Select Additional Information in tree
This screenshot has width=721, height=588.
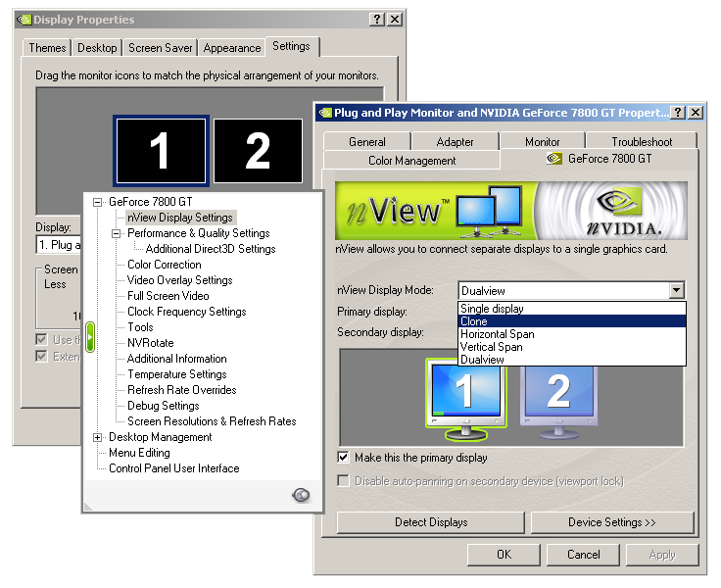[x=177, y=359]
